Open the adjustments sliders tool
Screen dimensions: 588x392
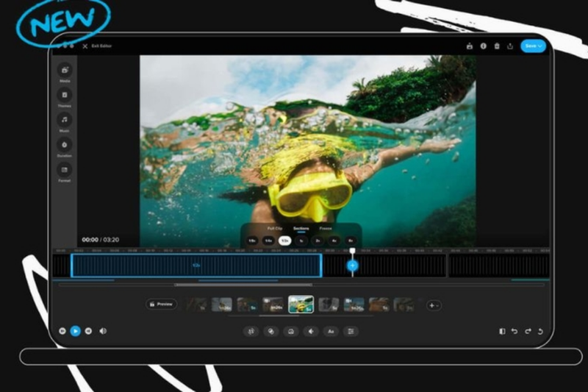pos(351,332)
